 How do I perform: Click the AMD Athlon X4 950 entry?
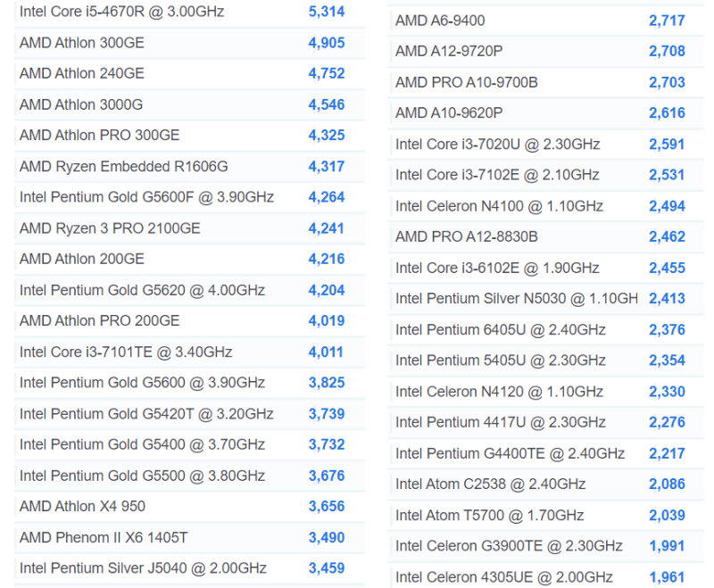pyautogui.click(x=82, y=507)
